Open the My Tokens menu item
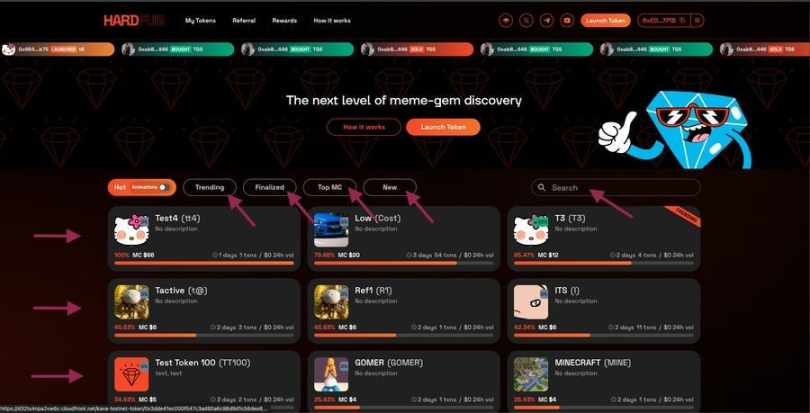The width and height of the screenshot is (810, 413). (x=200, y=21)
